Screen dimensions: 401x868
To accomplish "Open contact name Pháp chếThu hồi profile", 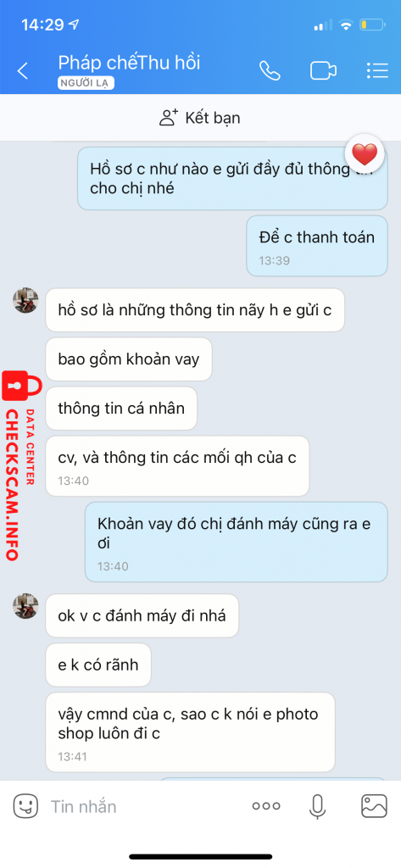I will click(129, 63).
